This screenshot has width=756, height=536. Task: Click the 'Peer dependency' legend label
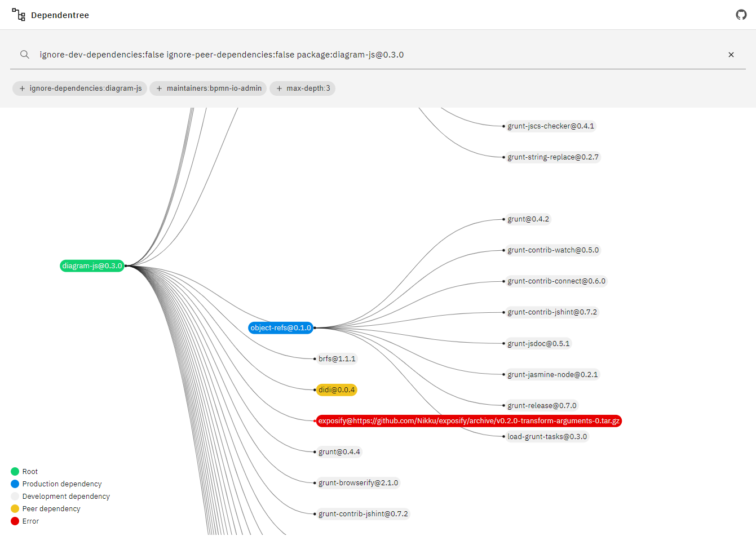(51, 509)
